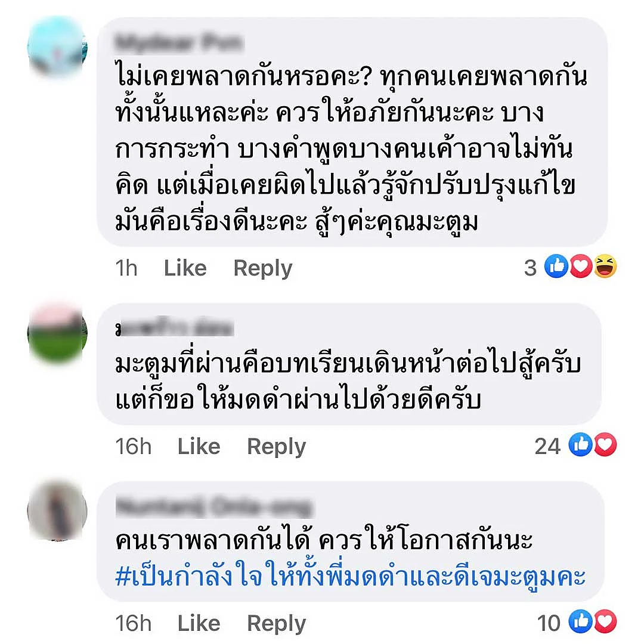Click the thumbs-up reaction beside count 24
644x644 pixels.
580,444
